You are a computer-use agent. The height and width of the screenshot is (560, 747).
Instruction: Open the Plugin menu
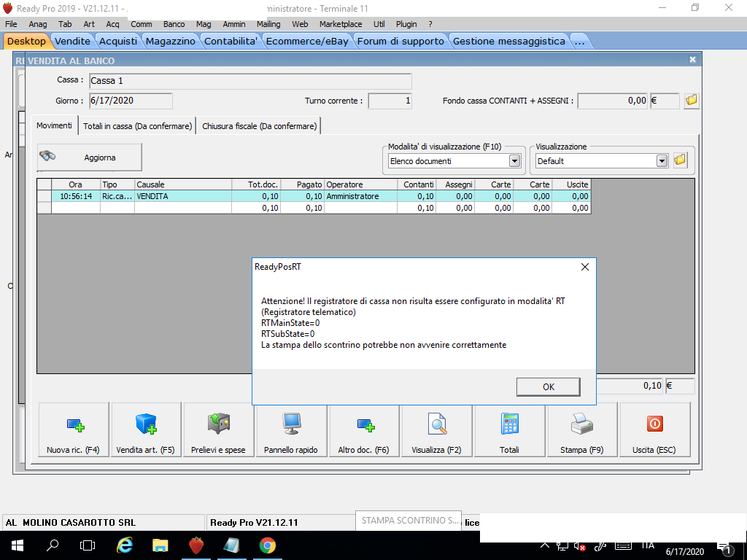click(x=406, y=24)
